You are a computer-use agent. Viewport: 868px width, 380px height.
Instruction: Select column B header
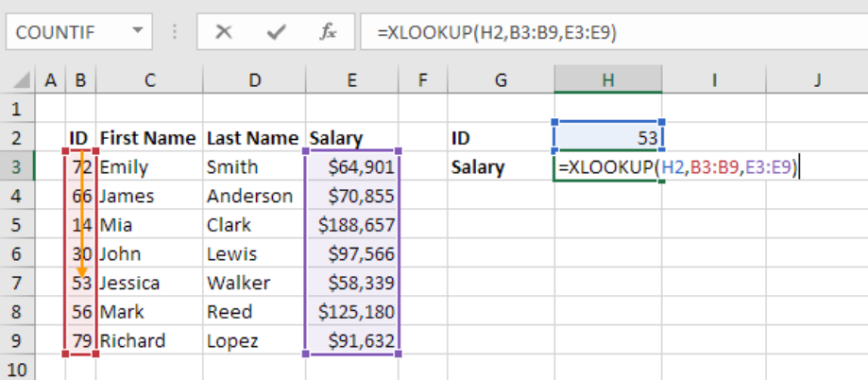click(x=81, y=81)
